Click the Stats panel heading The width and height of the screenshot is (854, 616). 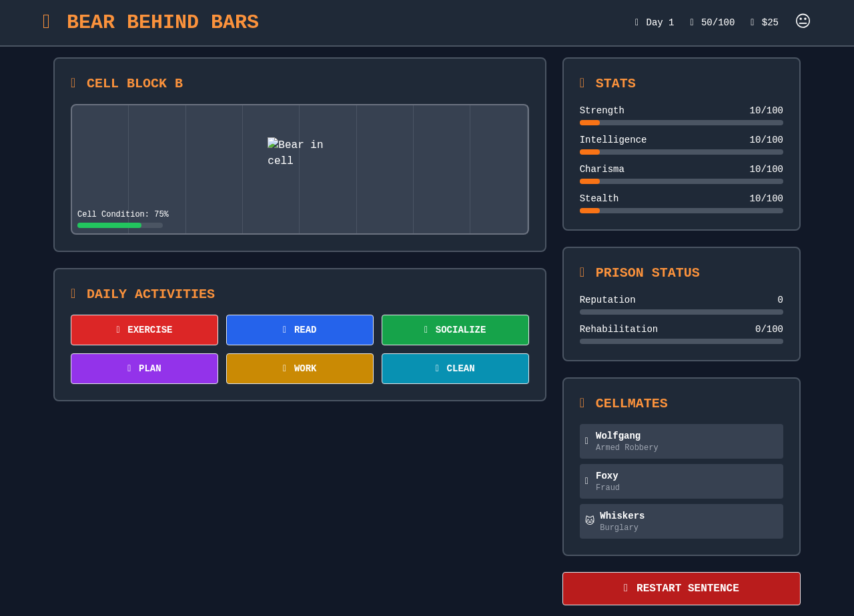pos(615,83)
